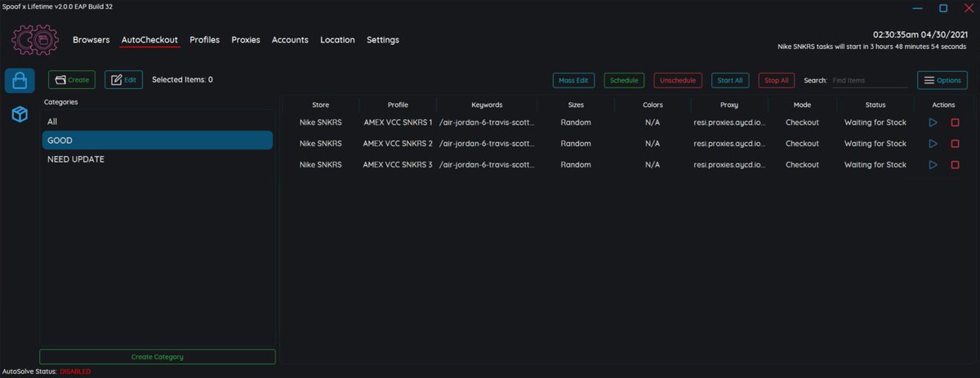Sort by the Colors column header
Viewport: 980px width, 378px height.
(x=653, y=105)
